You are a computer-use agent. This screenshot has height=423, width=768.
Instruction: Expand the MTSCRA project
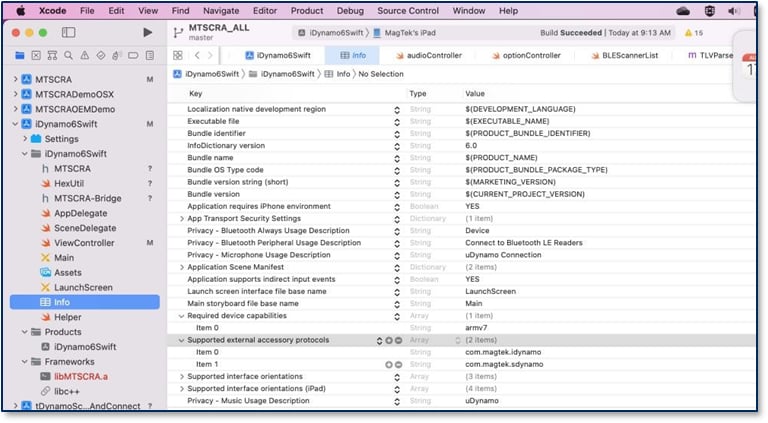[15, 79]
